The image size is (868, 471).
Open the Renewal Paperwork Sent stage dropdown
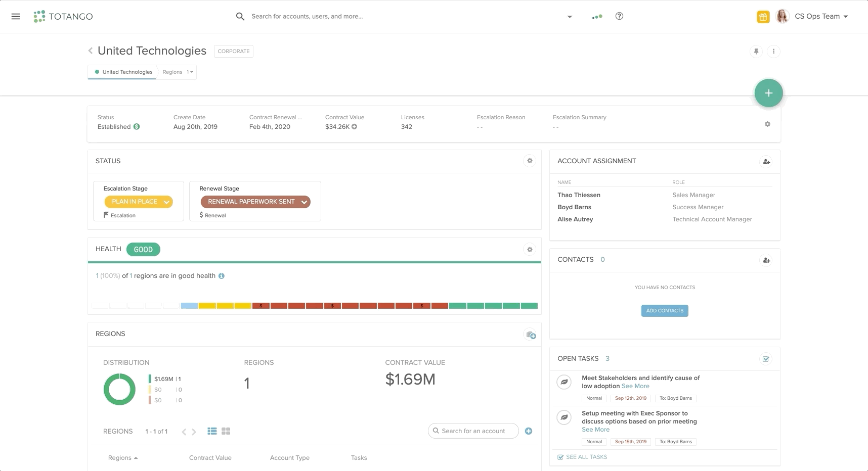255,202
